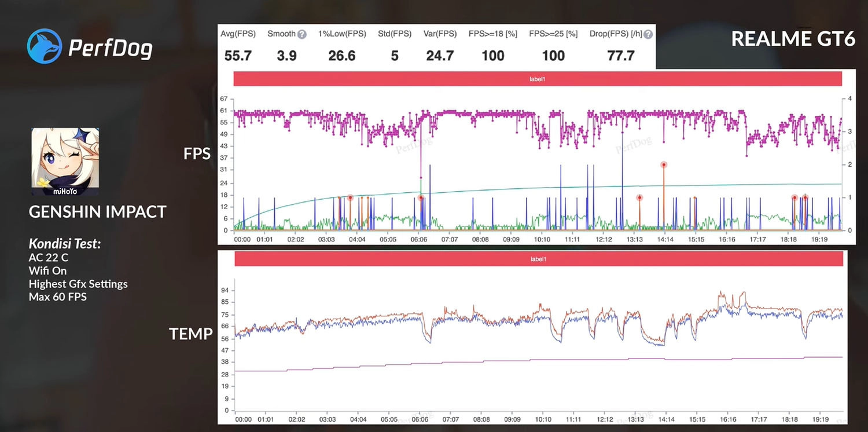Click the help icon beside Smooth

point(301,34)
